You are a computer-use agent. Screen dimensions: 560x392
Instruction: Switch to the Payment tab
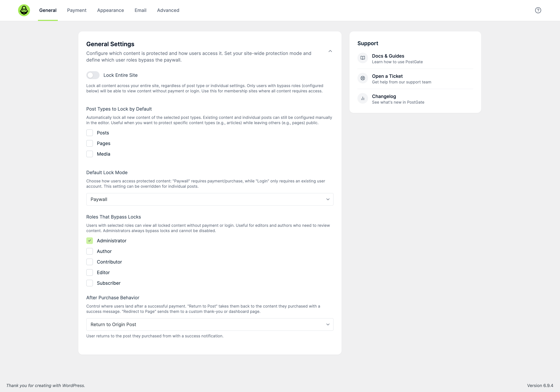click(x=77, y=10)
